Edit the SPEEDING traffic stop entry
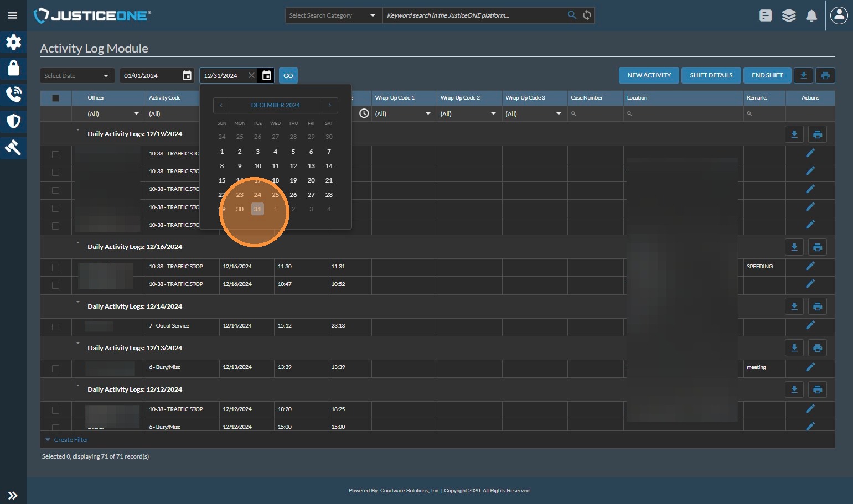Viewport: 853px width, 504px height. [x=810, y=266]
